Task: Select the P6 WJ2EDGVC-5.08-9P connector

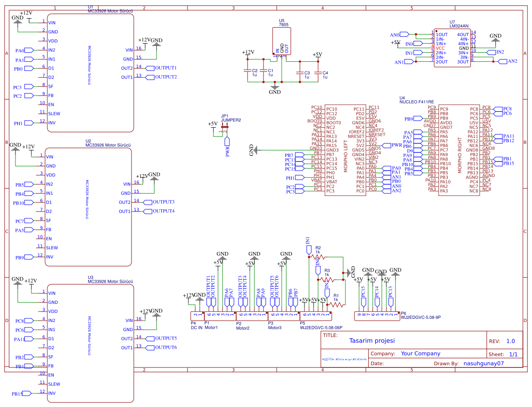Action: click(376, 315)
